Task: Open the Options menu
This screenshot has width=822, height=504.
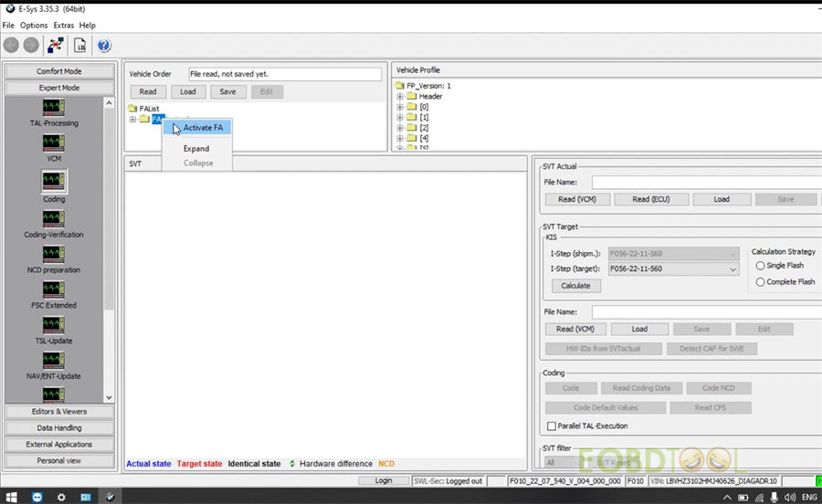Action: coord(34,26)
